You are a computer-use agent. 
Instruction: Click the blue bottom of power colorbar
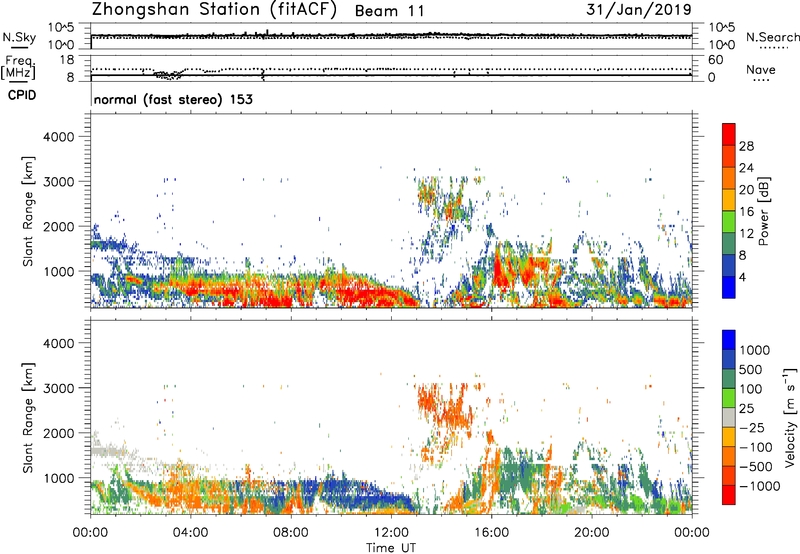[x=729, y=287]
